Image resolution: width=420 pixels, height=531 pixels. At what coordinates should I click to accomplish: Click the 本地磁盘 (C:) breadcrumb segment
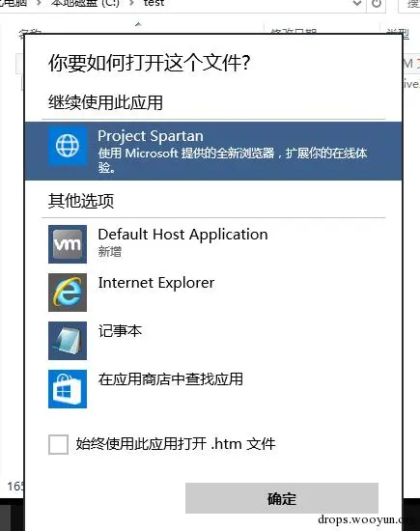point(85,3)
